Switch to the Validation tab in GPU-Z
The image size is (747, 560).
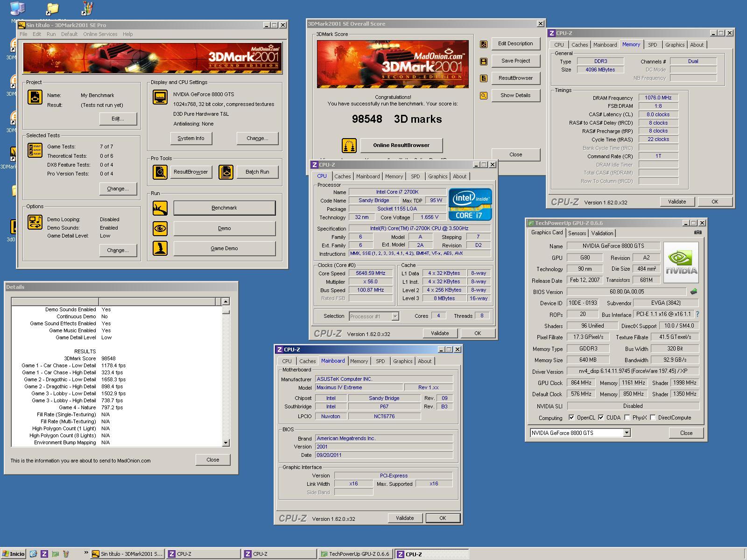[x=602, y=233]
